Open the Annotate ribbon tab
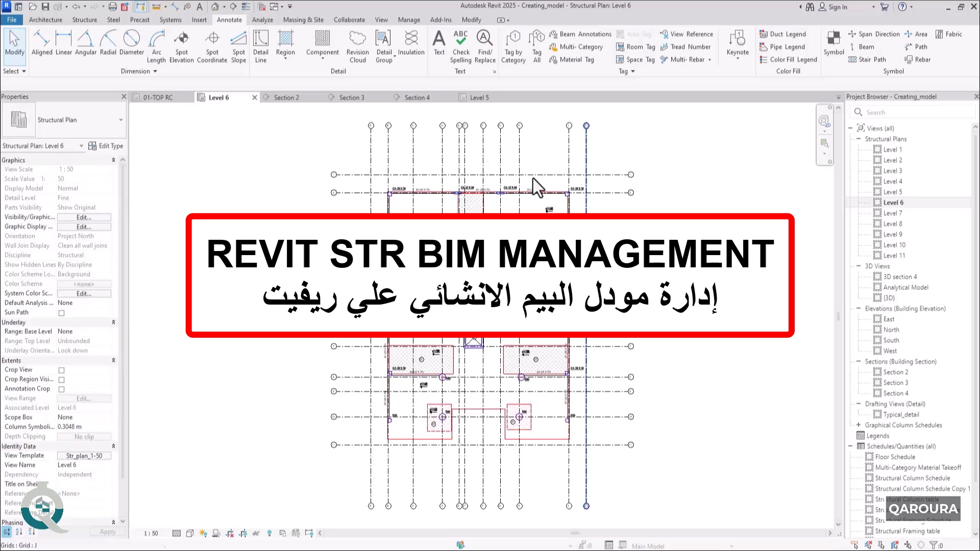 tap(229, 20)
